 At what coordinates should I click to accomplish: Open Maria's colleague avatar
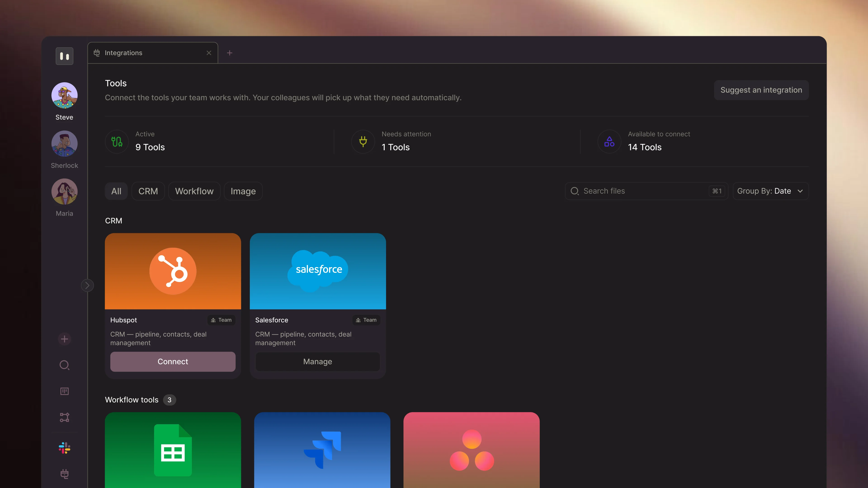pyautogui.click(x=64, y=192)
